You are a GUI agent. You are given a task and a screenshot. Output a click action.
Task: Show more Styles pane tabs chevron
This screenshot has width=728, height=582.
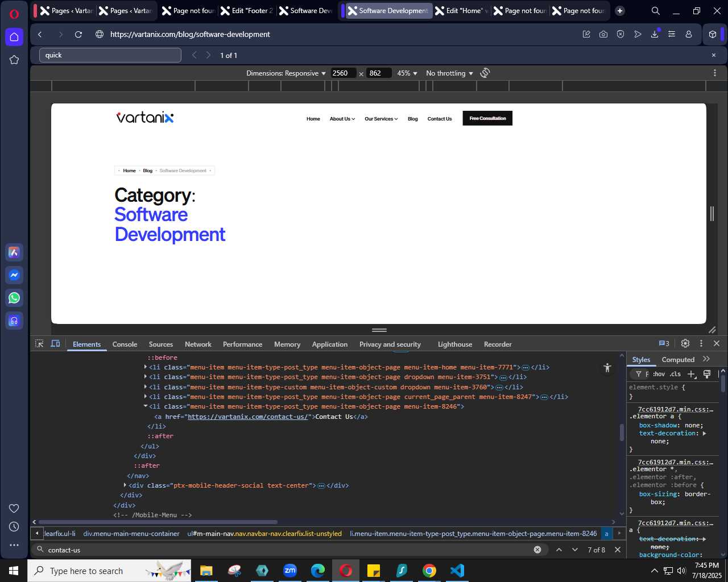(x=706, y=359)
